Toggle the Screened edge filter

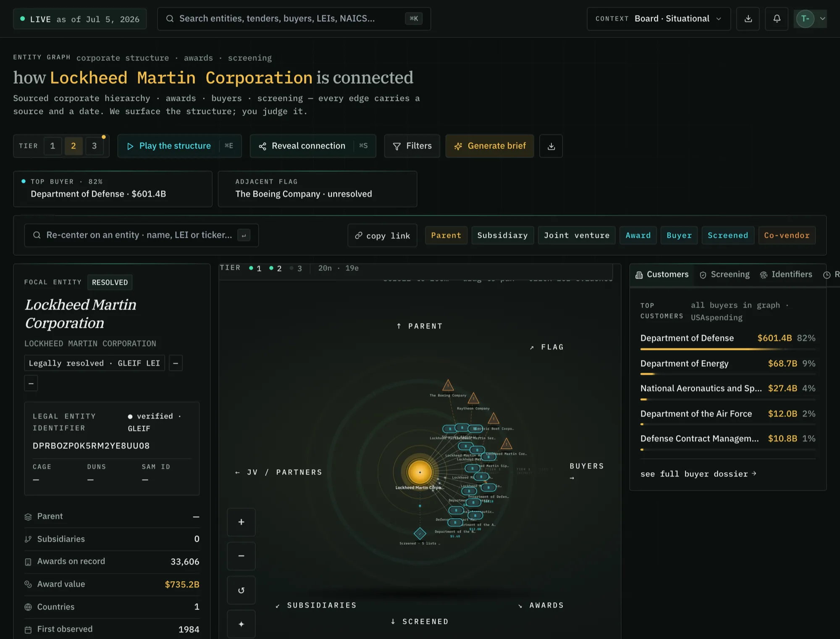click(x=728, y=235)
